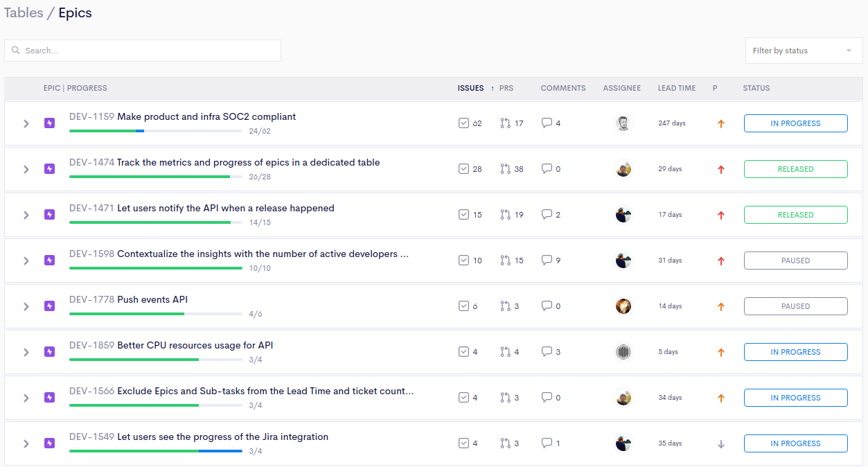868x467 pixels.
Task: Click the P priority column header
Action: (x=715, y=89)
